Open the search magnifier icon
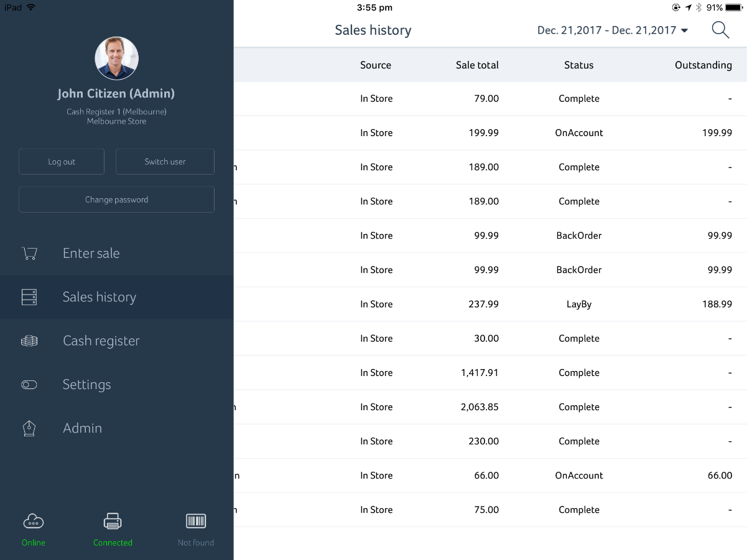Viewport: 747px width, 560px height. click(720, 30)
